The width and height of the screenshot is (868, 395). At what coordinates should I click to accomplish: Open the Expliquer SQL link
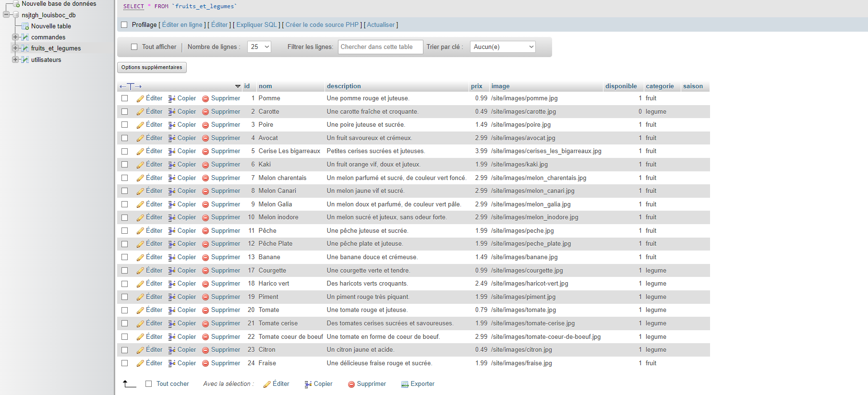coord(256,25)
